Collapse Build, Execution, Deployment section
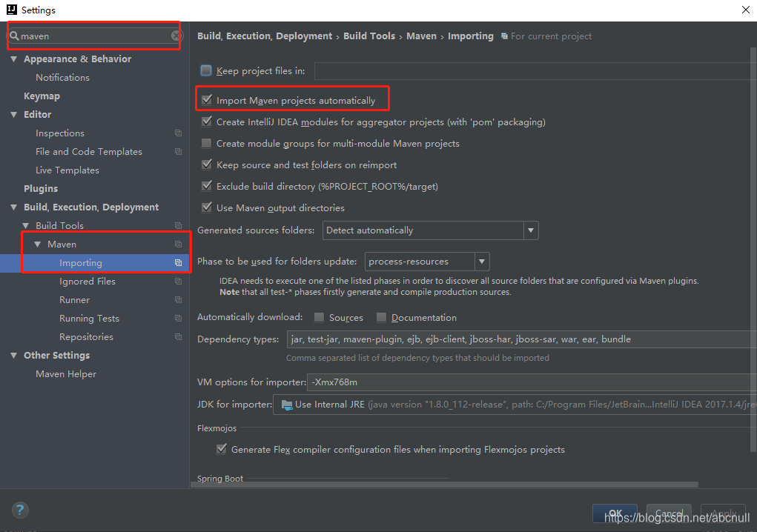This screenshot has width=757, height=532. coord(13,207)
